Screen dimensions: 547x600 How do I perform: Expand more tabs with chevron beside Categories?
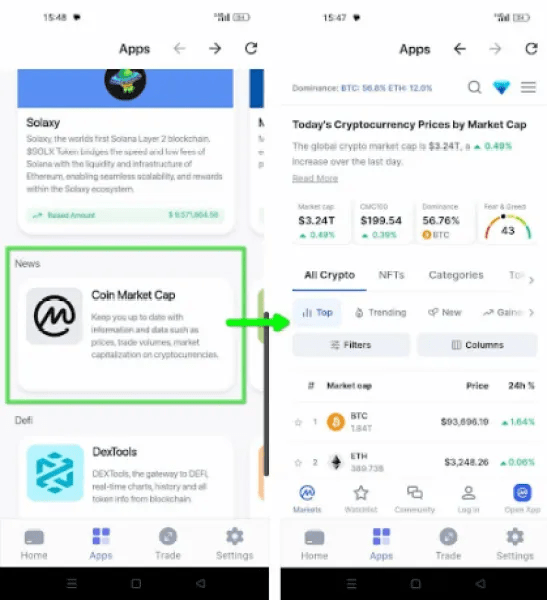[x=531, y=280]
